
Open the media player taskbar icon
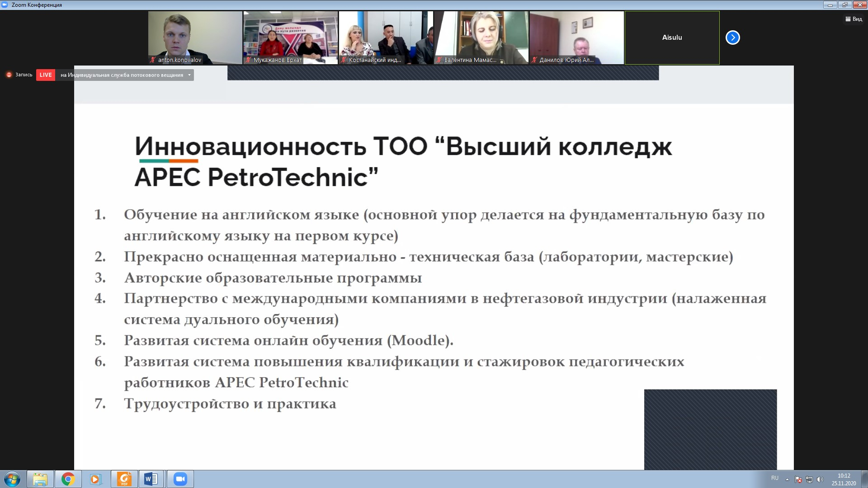96,479
